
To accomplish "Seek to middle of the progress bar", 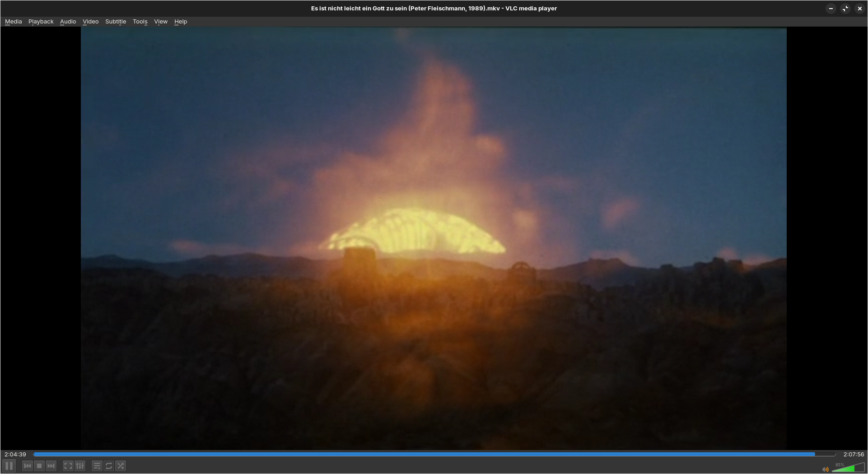I will 434,454.
